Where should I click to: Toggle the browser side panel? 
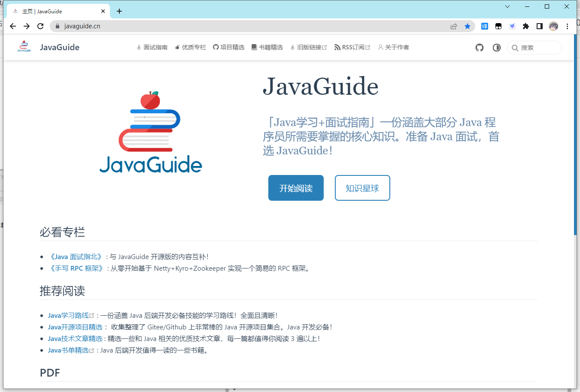point(540,26)
